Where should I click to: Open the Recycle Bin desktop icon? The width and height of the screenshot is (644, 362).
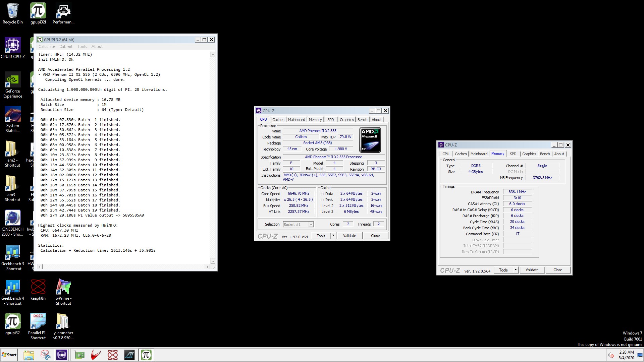[13, 14]
